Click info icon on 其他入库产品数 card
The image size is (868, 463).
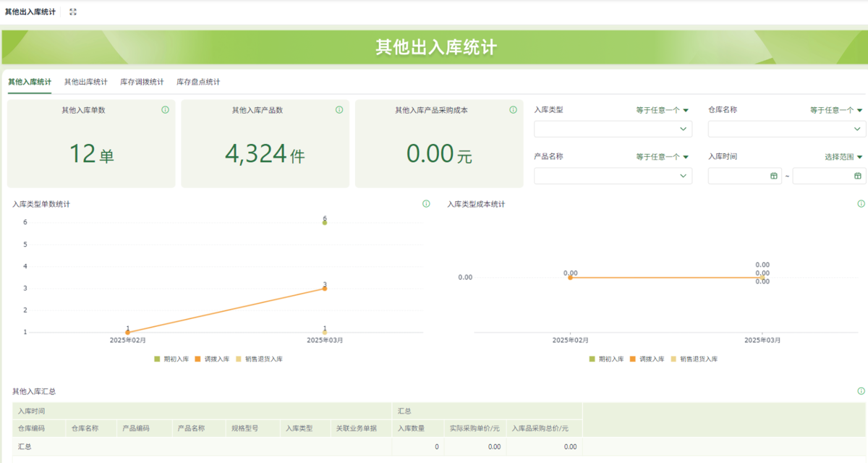click(x=339, y=110)
